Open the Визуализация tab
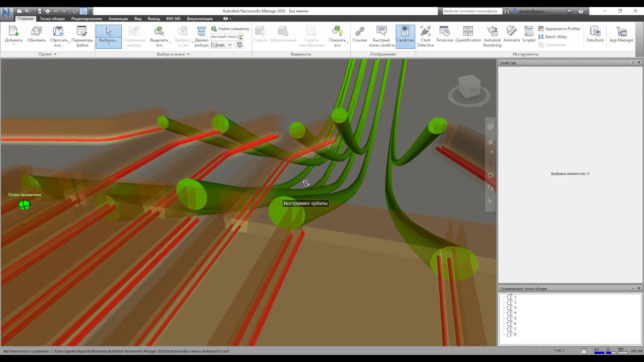644x362 pixels. 200,19
